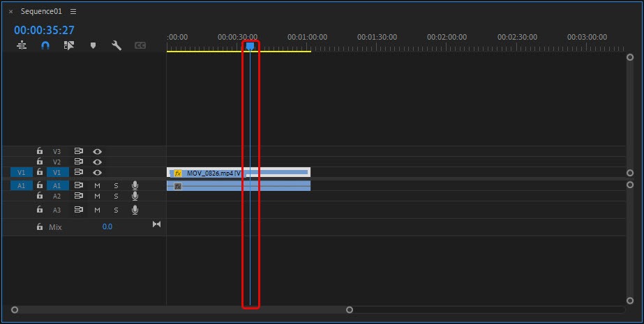Click the 00:00:35:27 playhead timecode
644x324 pixels.
(x=44, y=30)
